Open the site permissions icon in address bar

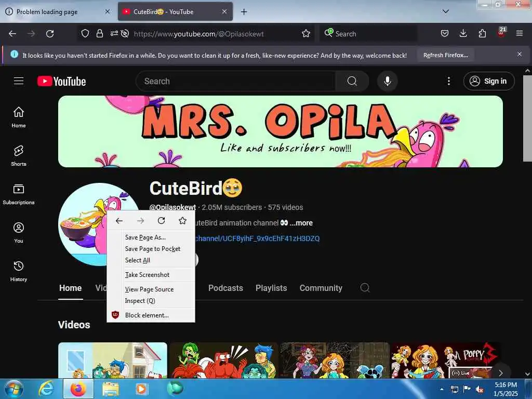(114, 34)
